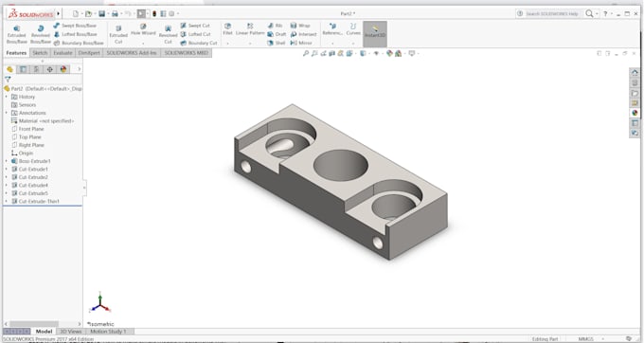Select the Intersect tool
Image resolution: width=644 pixels, height=343 pixels.
303,34
